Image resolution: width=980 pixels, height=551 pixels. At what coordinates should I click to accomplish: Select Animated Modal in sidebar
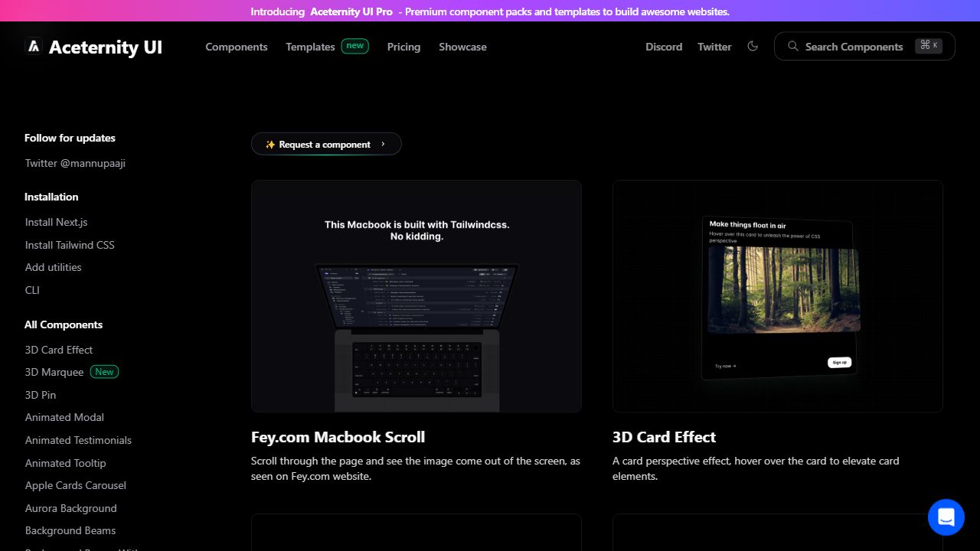pos(64,417)
